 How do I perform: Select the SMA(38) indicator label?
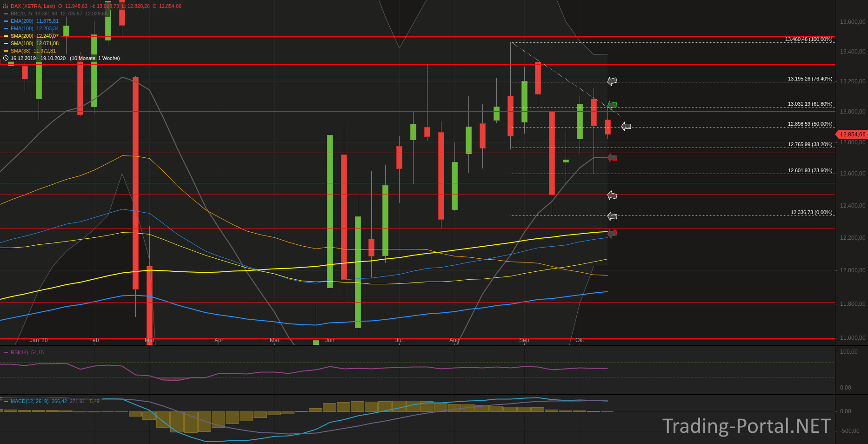[20, 51]
